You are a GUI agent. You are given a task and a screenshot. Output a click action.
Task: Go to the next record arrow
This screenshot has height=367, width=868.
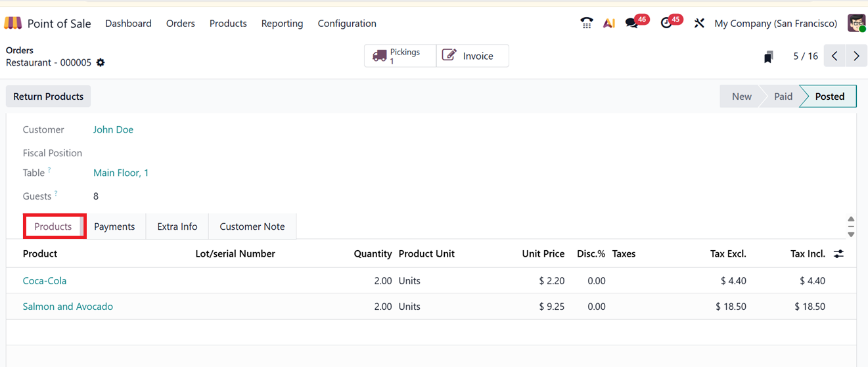point(856,56)
